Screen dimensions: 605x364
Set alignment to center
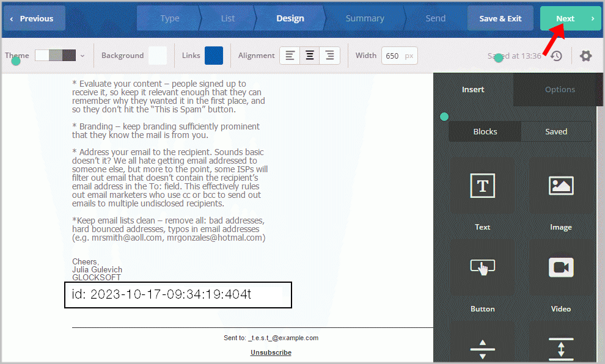coord(310,56)
